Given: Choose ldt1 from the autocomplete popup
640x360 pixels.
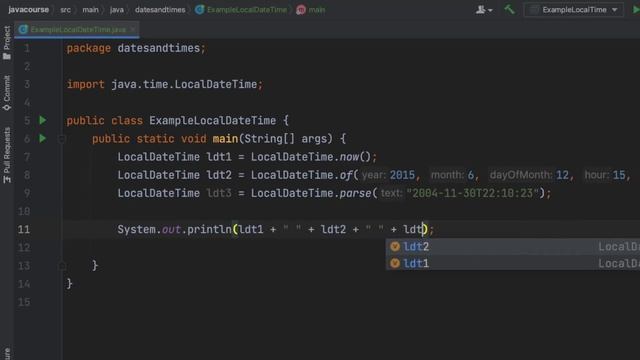Looking at the screenshot, I should [x=513, y=263].
